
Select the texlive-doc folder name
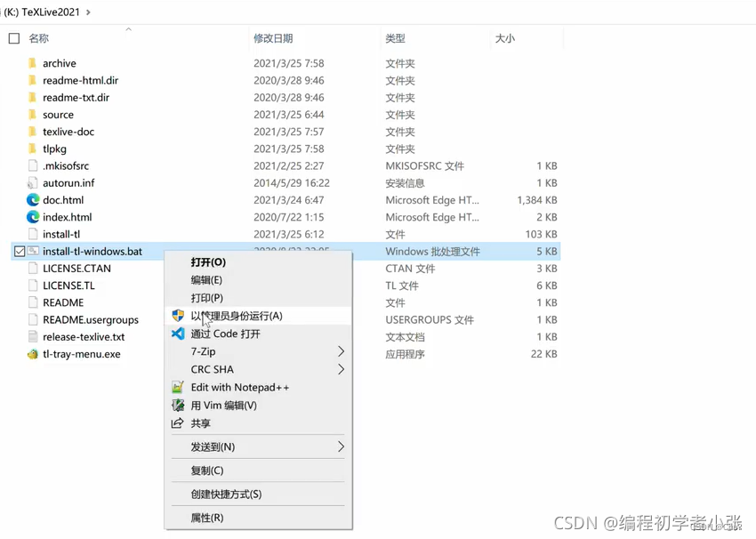(x=68, y=132)
